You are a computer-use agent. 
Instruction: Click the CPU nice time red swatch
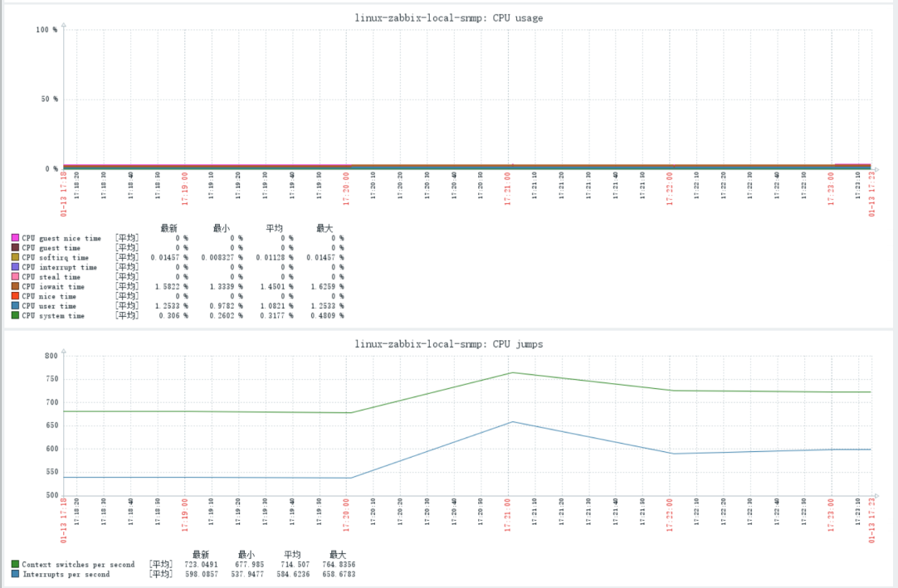pyautogui.click(x=15, y=296)
